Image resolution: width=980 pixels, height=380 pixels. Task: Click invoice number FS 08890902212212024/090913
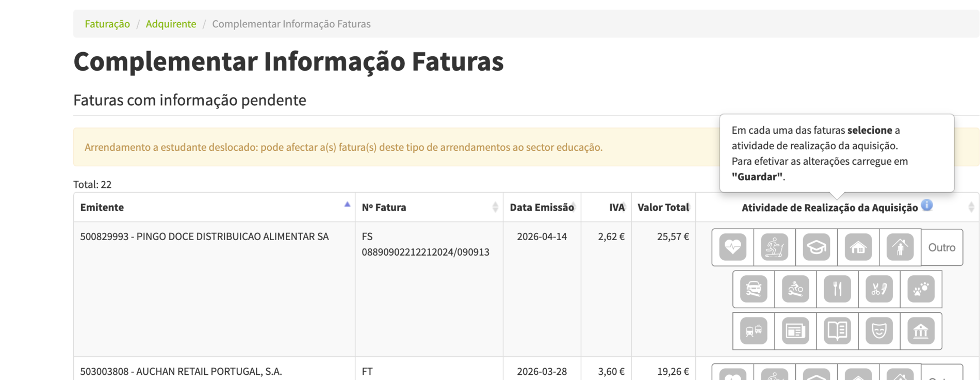coord(426,244)
